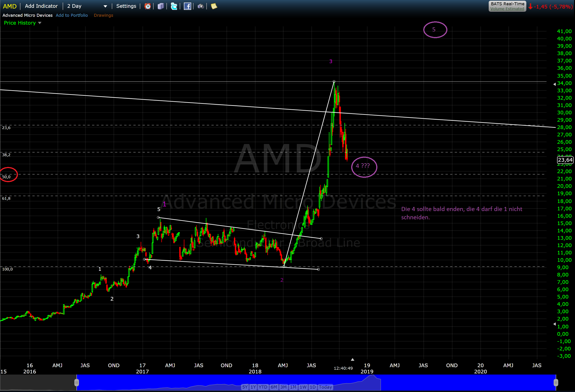The width and height of the screenshot is (575, 392).
Task: Share chart via Twitter icon
Action: (x=174, y=6)
